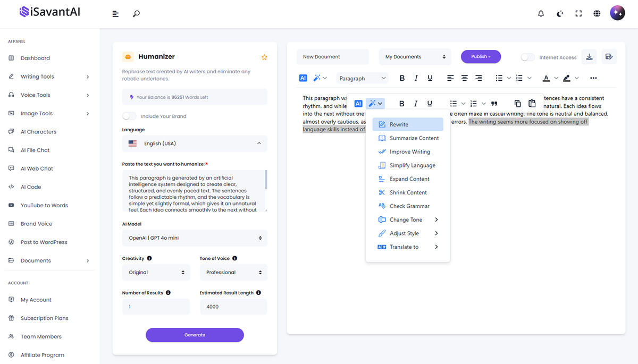Apply bold formatting in the floating toolbar
Viewport: 638px width, 364px height.
click(402, 103)
